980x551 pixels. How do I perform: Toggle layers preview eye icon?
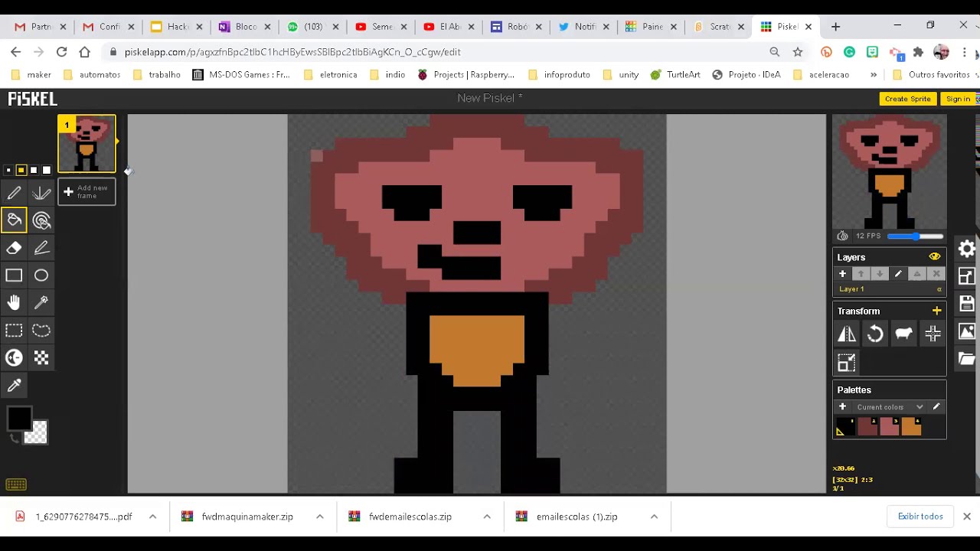[x=935, y=257]
